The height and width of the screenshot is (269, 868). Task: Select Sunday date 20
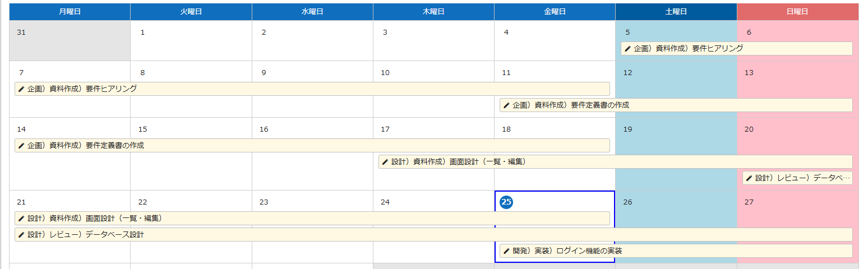click(x=749, y=129)
